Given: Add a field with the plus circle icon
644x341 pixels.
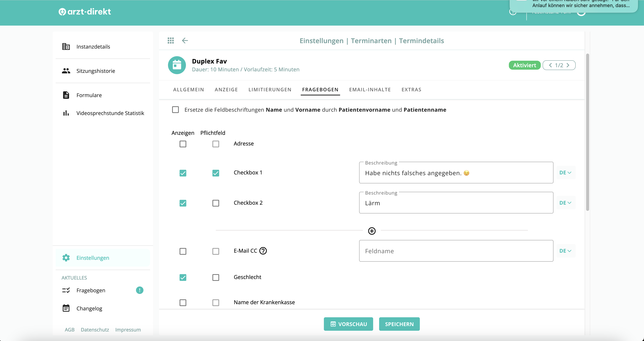Looking at the screenshot, I should (x=372, y=231).
